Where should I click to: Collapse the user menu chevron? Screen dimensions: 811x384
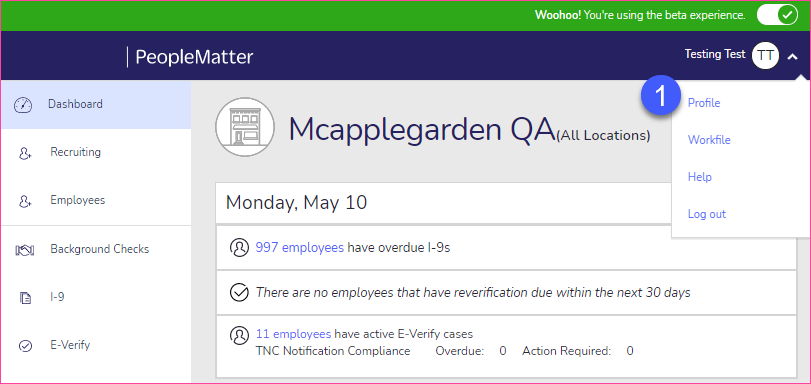793,56
